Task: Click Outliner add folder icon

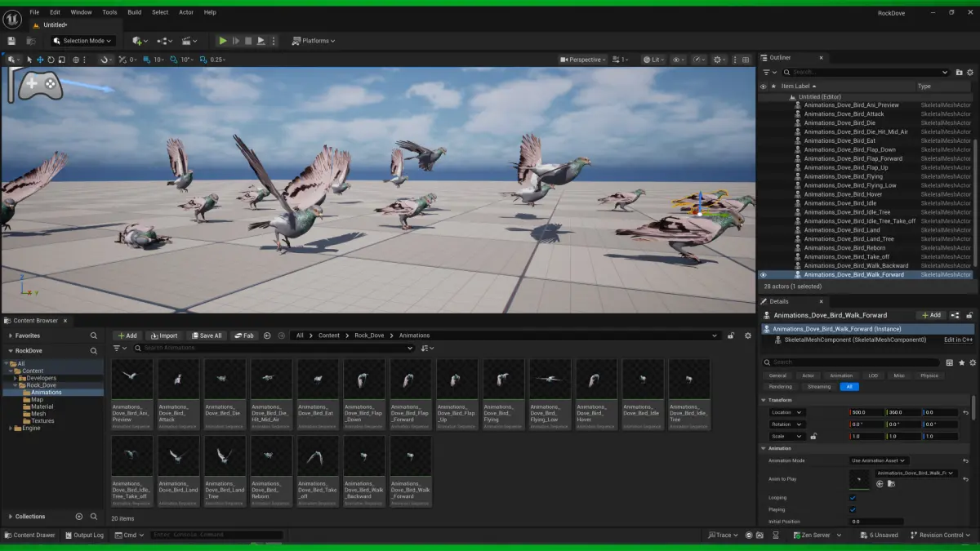Action: point(959,72)
